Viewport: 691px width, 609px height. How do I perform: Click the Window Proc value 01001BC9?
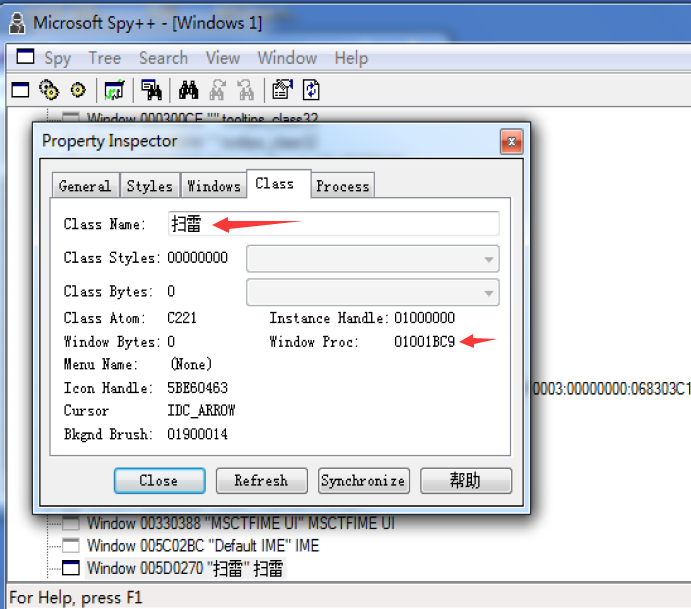pyautogui.click(x=424, y=342)
